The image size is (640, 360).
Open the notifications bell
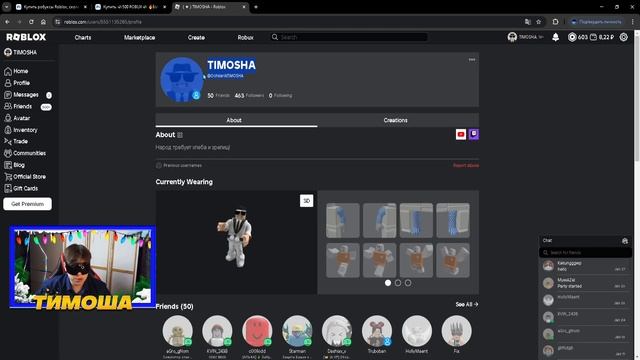[x=556, y=37]
